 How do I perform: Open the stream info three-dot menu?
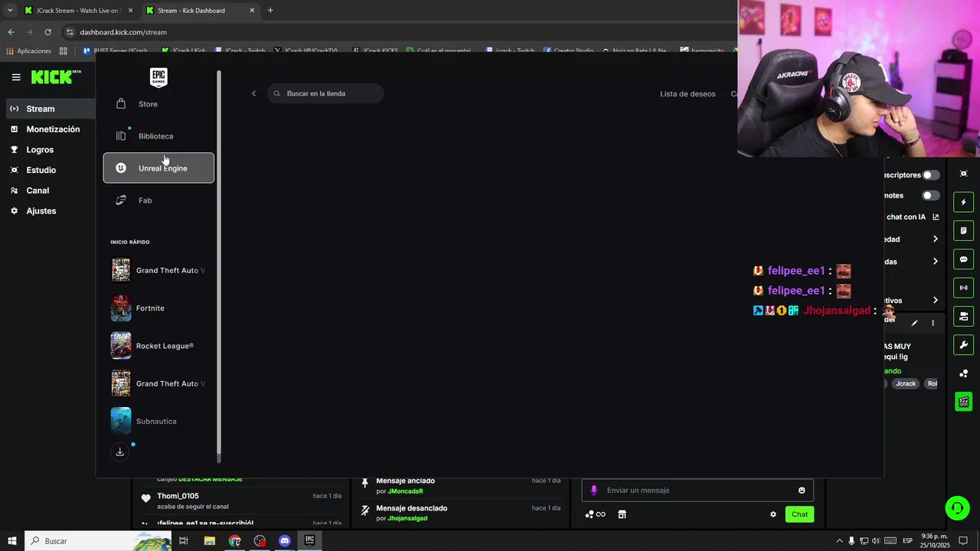(x=933, y=323)
